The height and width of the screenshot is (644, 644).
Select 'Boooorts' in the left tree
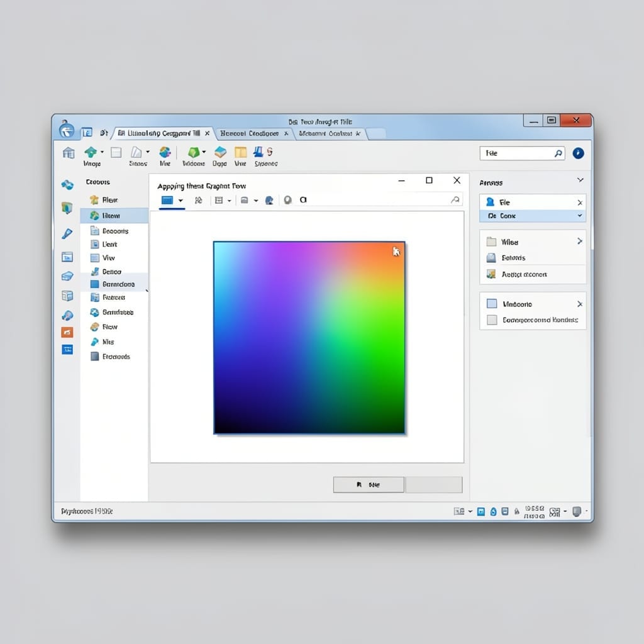pos(115,231)
